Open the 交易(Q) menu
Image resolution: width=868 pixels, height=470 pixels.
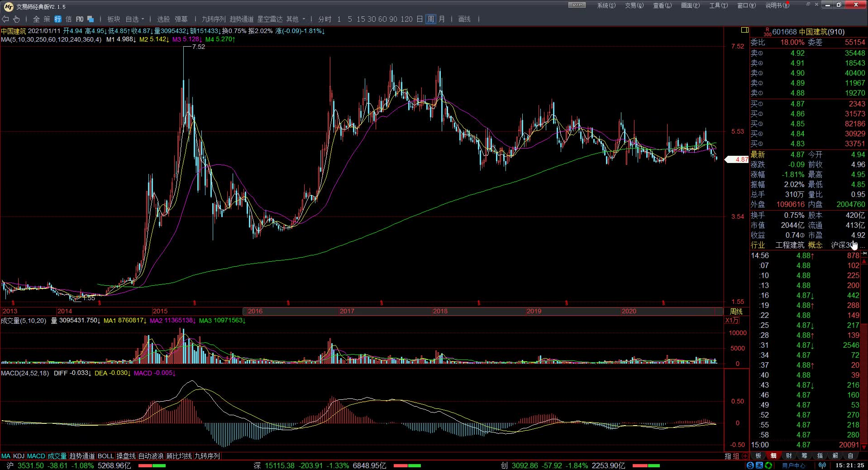point(634,5)
